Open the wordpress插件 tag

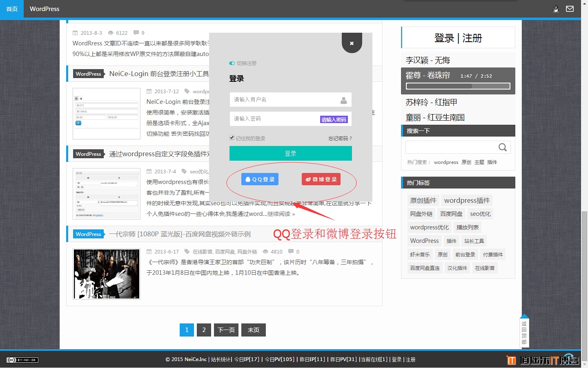467,200
